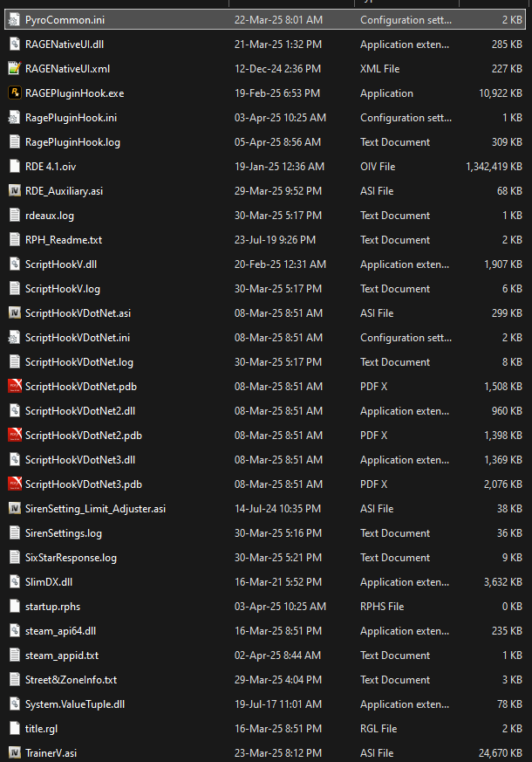Click the date 05-Apr-25 8:56 AM
Screen dimensions: 532x762
tap(277, 142)
